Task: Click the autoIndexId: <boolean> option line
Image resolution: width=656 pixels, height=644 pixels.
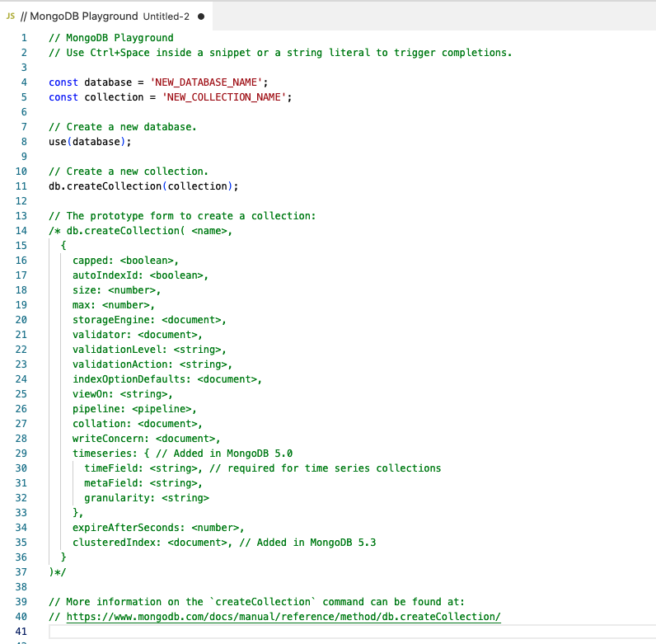Action: 140,275
